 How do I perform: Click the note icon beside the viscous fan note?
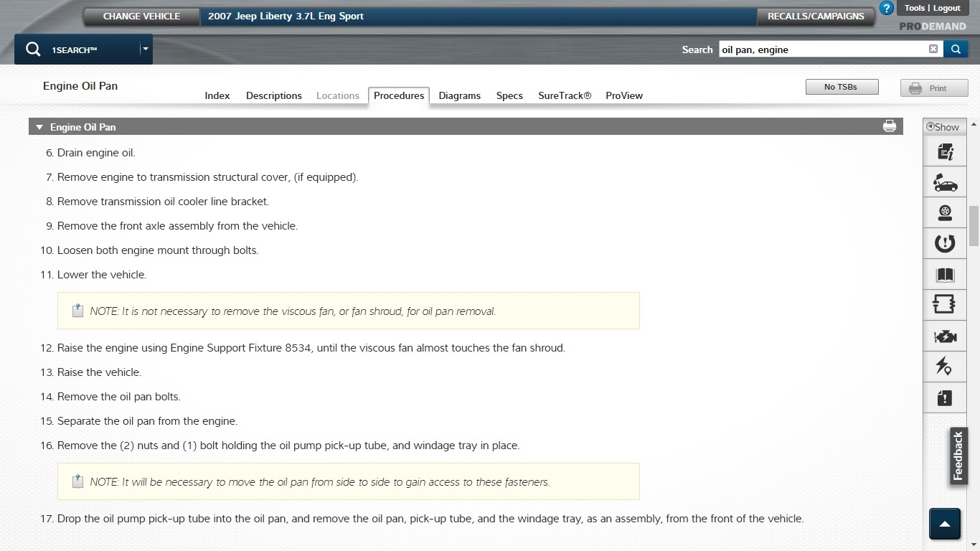tap(77, 311)
